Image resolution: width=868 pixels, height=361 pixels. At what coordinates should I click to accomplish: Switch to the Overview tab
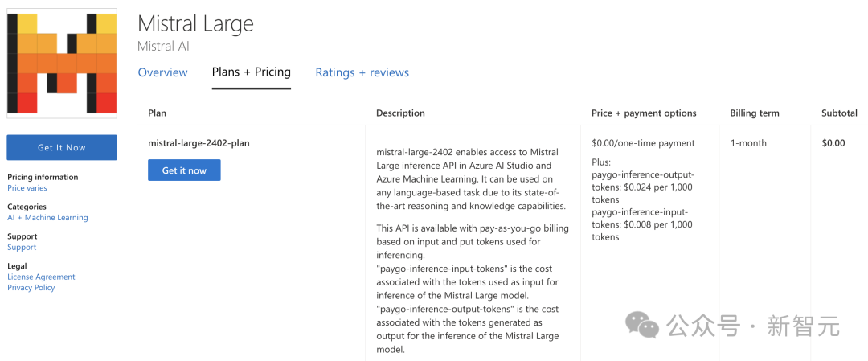(x=162, y=72)
